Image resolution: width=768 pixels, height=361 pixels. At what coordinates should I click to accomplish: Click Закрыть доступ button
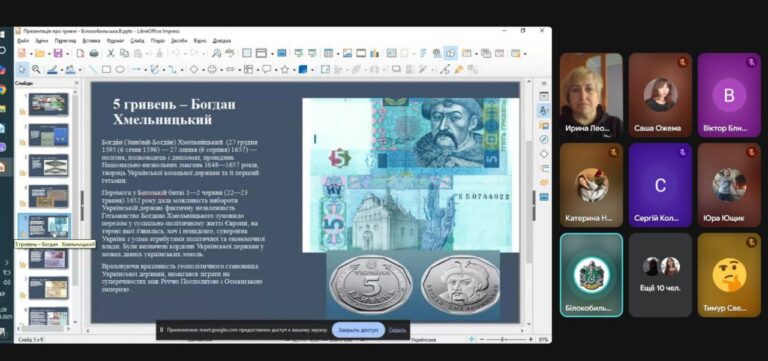pos(358,330)
